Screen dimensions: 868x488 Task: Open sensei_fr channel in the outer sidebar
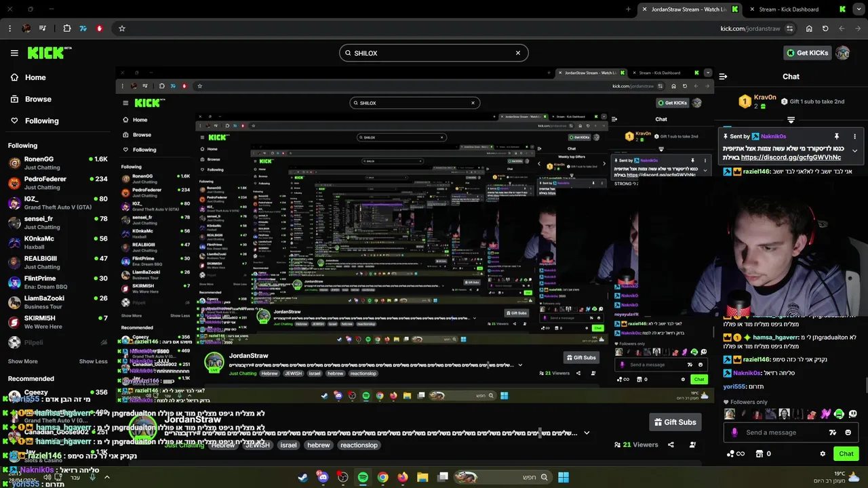click(x=58, y=222)
